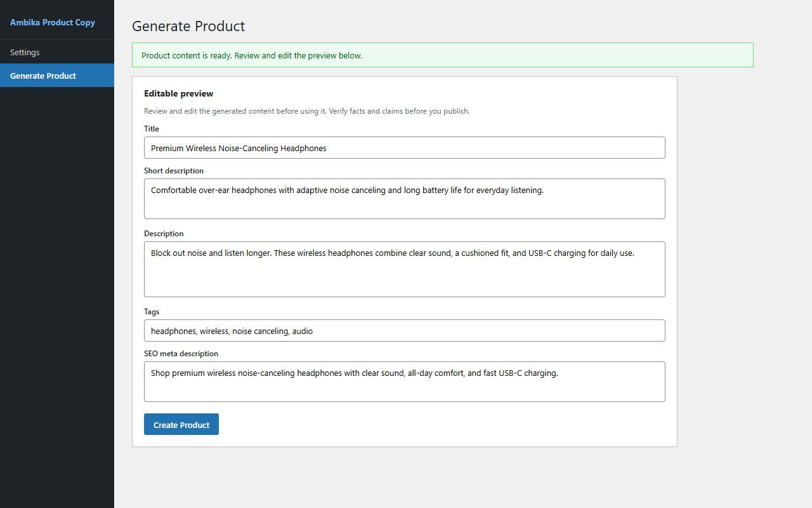Screen dimensions: 812x508
Task: Open the Settings sidebar item
Action: click(x=57, y=52)
